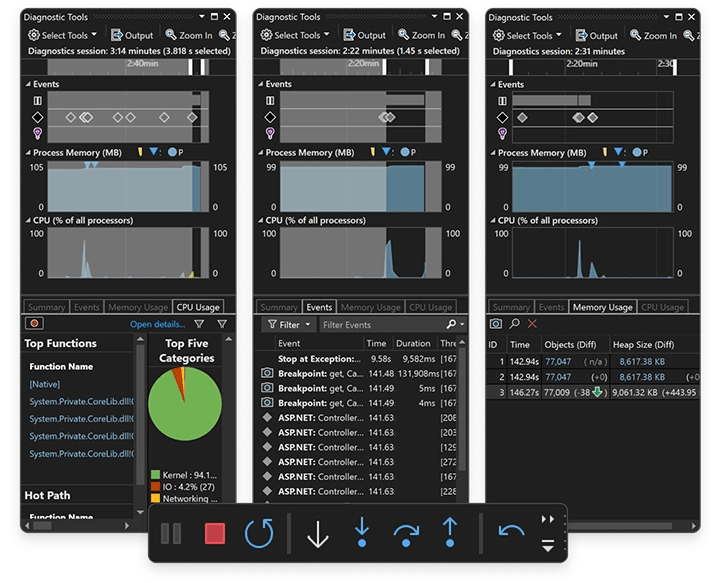Image resolution: width=725 pixels, height=583 pixels.
Task: Open Select Tools in middle Diagnostic Tools window
Action: click(x=295, y=35)
